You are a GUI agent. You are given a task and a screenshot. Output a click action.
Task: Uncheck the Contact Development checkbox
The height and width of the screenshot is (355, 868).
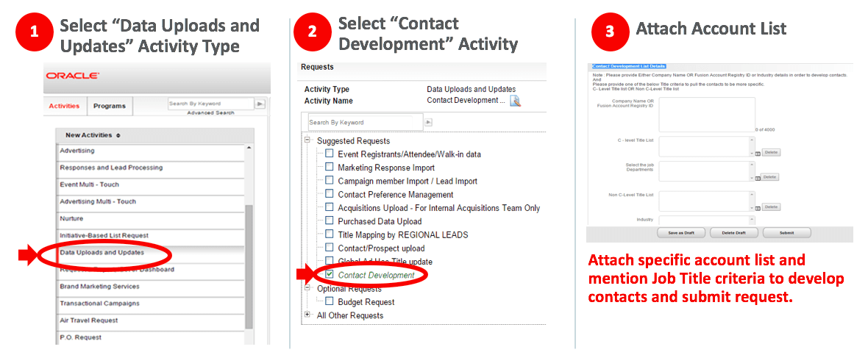[330, 274]
